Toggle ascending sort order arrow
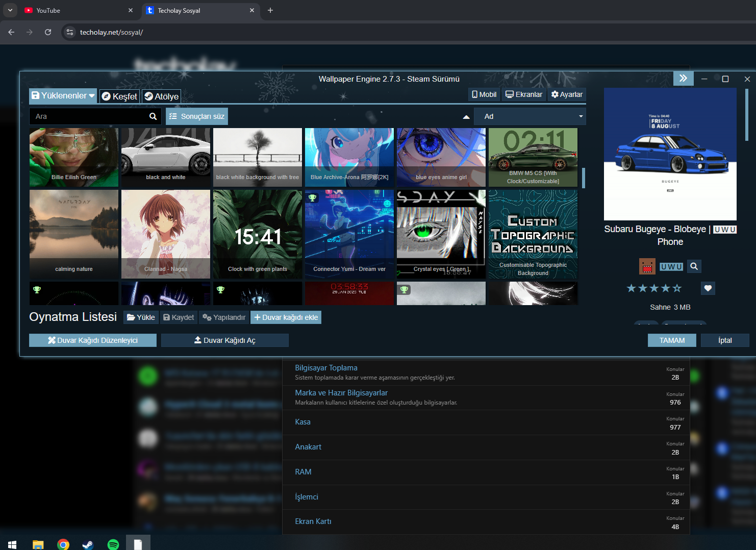The height and width of the screenshot is (550, 756). (x=466, y=117)
